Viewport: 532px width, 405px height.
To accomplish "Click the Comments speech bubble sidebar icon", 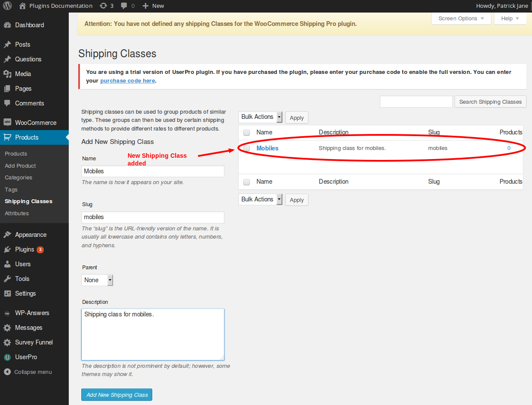I will [x=7, y=103].
